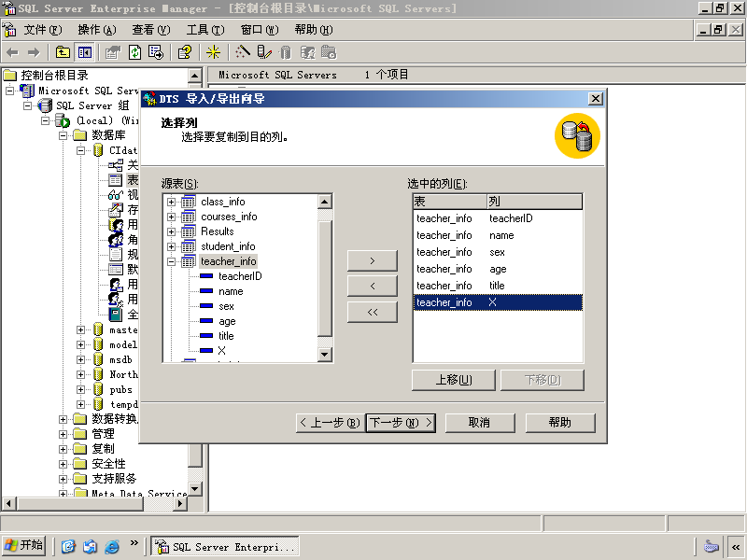Click the class_info table icon
Image resolution: width=747 pixels, height=560 pixels.
(x=189, y=202)
